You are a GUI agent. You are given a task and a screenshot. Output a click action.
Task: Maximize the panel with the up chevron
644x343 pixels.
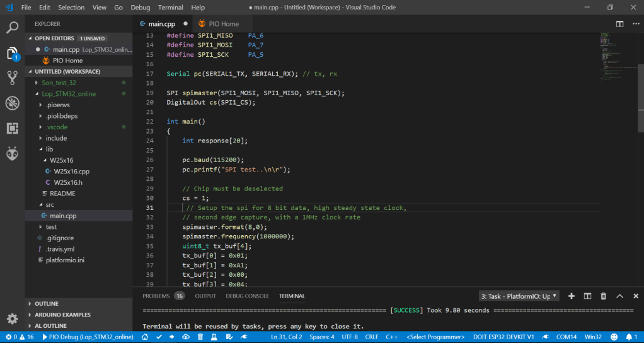[x=619, y=296]
